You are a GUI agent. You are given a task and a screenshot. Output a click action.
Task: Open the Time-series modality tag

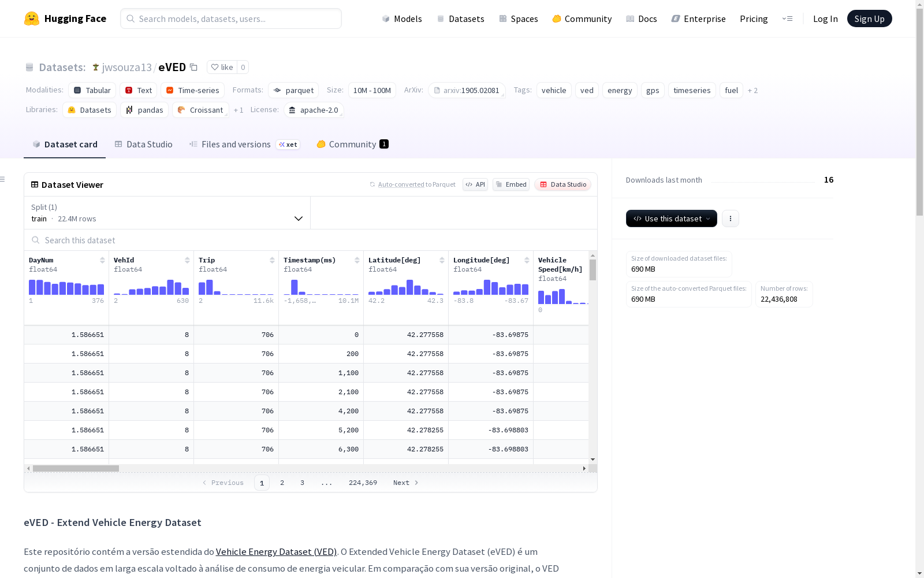pos(193,90)
